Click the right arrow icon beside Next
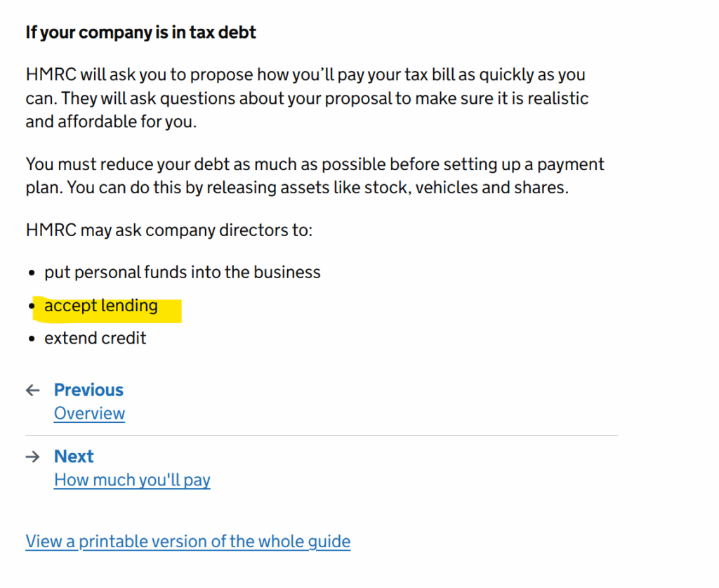 tap(32, 457)
